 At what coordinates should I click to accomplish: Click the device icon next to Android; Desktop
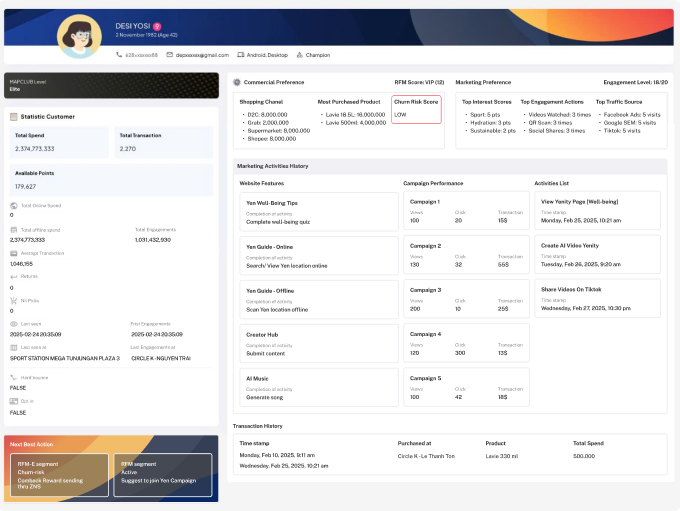click(239, 55)
